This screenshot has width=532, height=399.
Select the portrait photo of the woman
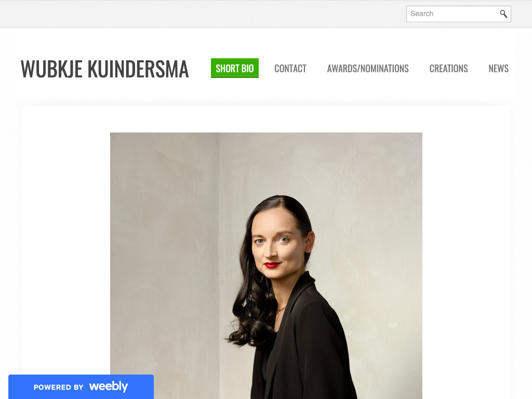[x=266, y=265]
